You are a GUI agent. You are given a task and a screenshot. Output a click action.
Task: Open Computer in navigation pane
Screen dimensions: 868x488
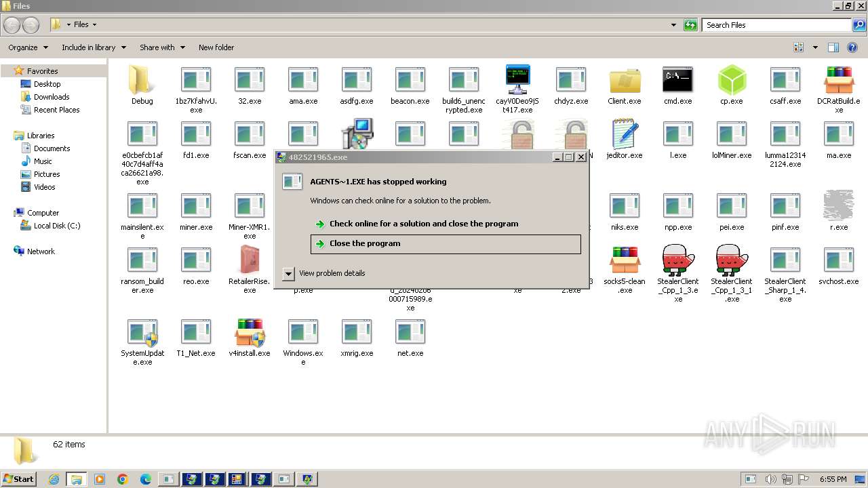pos(43,213)
